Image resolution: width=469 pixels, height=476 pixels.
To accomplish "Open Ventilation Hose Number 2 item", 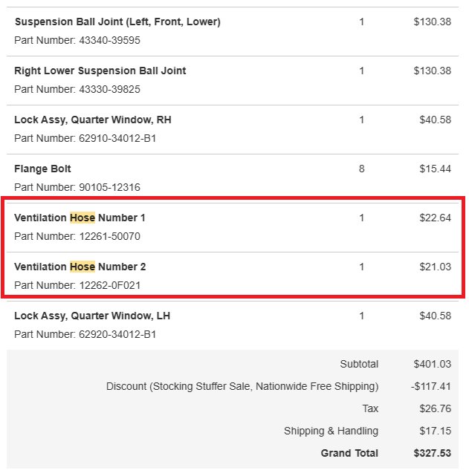I will click(80, 267).
